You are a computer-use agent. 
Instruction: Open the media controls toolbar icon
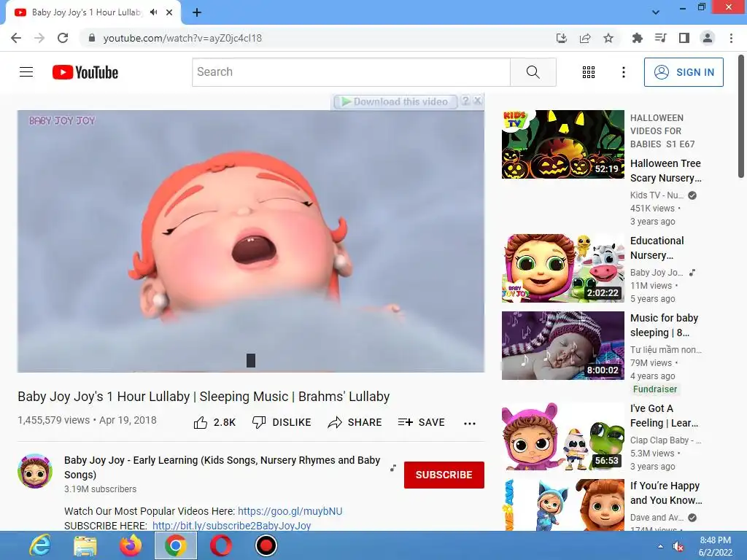pos(661,38)
